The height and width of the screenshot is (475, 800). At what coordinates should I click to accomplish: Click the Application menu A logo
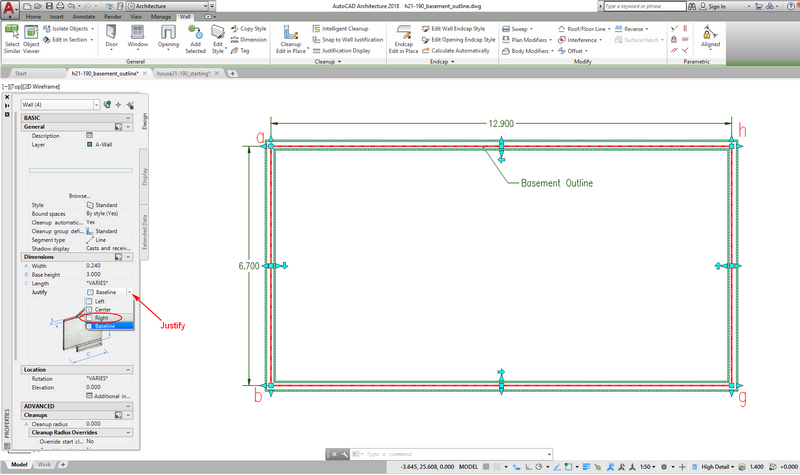tap(9, 8)
